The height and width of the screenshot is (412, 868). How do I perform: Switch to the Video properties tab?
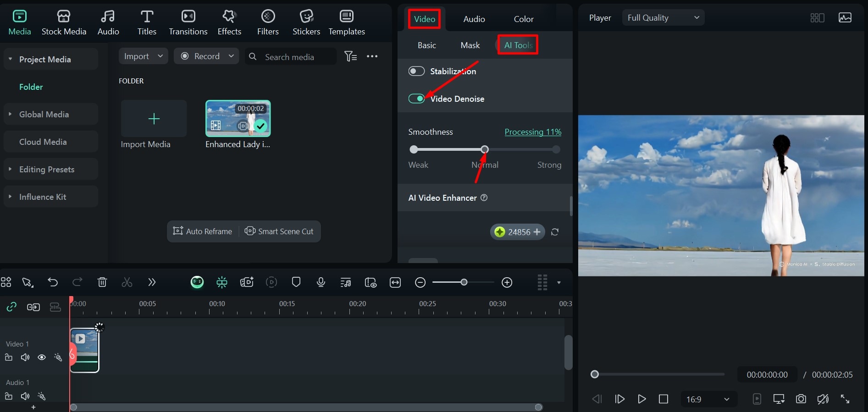point(425,19)
